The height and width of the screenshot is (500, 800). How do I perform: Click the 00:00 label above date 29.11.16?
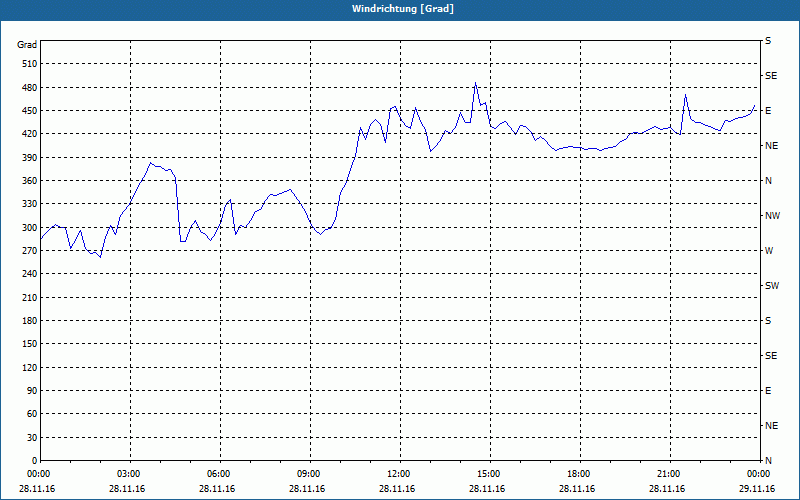[757, 474]
